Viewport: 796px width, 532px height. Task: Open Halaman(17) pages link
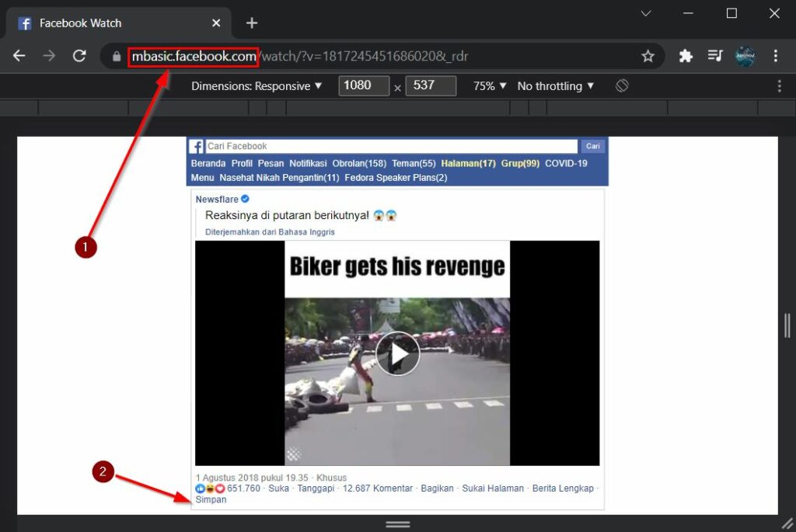[468, 163]
